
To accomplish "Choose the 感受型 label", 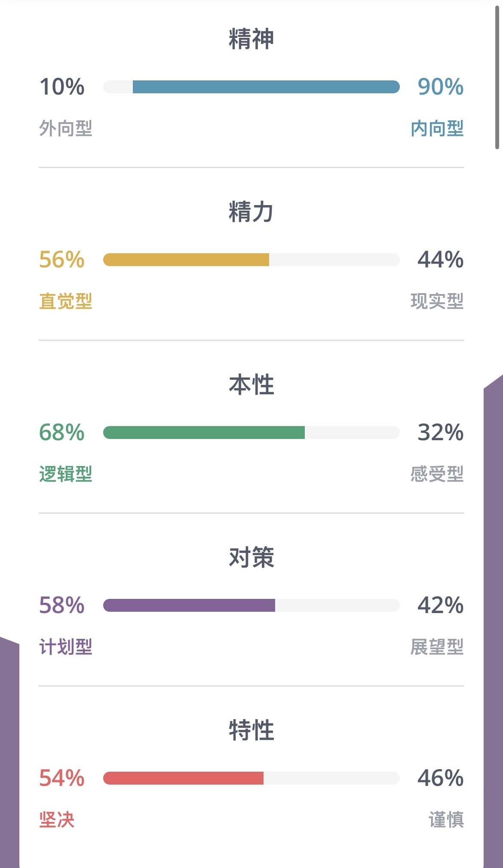I will click(x=437, y=474).
